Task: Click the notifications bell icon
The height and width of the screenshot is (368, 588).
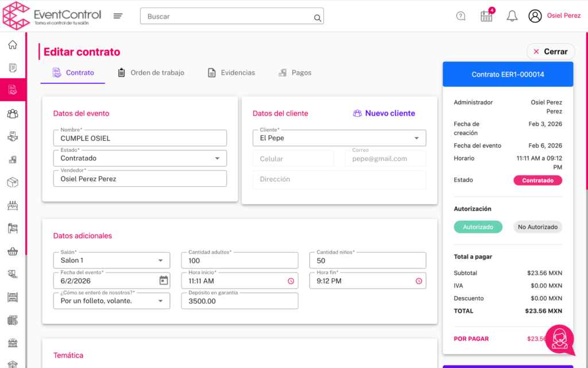Action: pyautogui.click(x=512, y=16)
